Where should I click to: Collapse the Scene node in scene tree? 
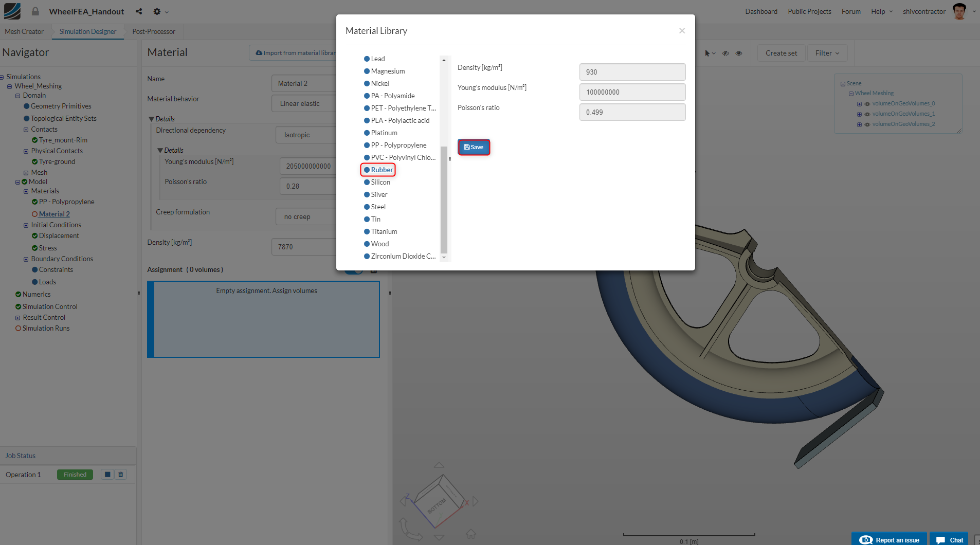pyautogui.click(x=843, y=84)
